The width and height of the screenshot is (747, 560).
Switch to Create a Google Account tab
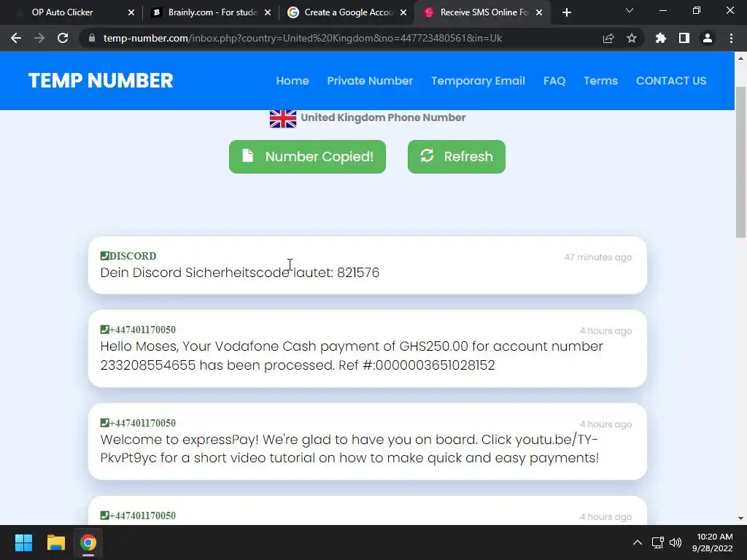[x=347, y=12]
